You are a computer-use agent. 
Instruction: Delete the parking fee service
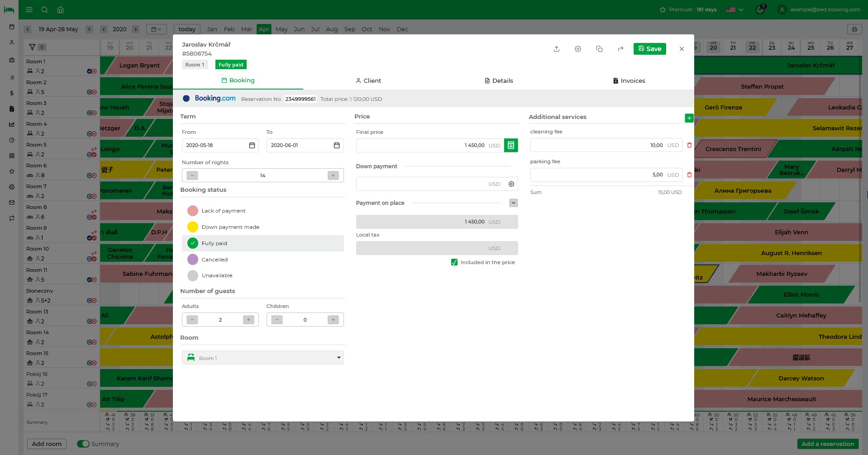click(x=689, y=175)
